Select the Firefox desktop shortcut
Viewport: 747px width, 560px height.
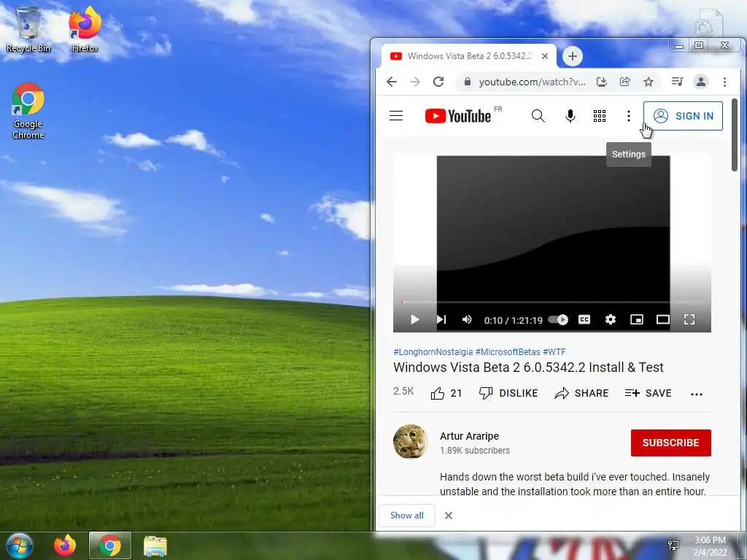coord(85,29)
